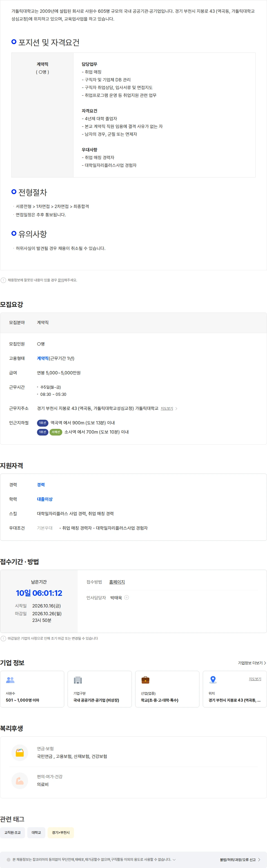The image size is (267, 868).
Task: Open 기업정보 더보기 link
Action: pos(252,663)
